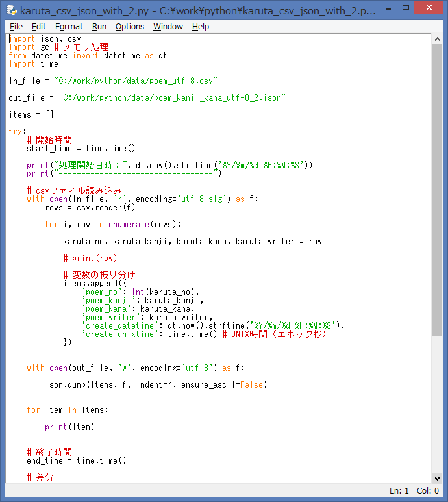Image resolution: width=448 pixels, height=502 pixels.
Task: Click the Ln: 1 status indicator
Action: (399, 492)
